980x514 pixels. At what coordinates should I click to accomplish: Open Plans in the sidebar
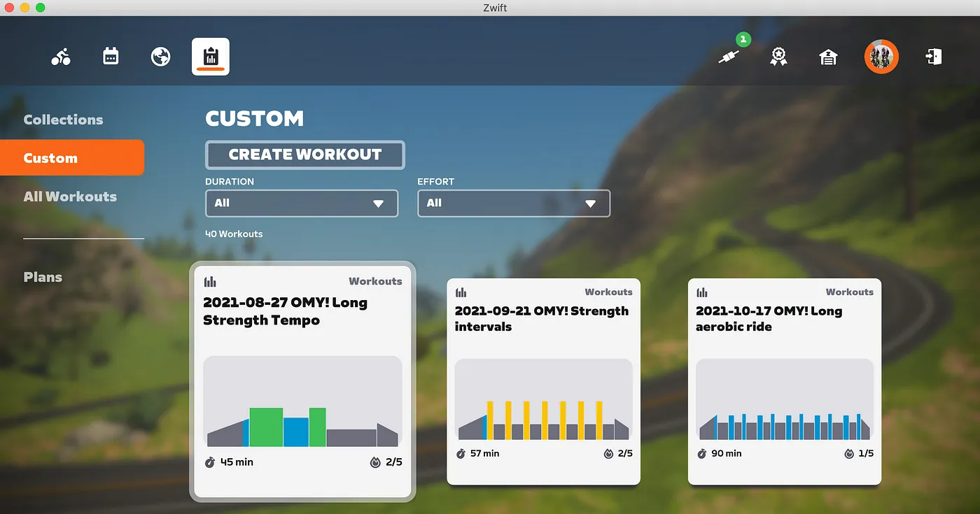pos(43,277)
